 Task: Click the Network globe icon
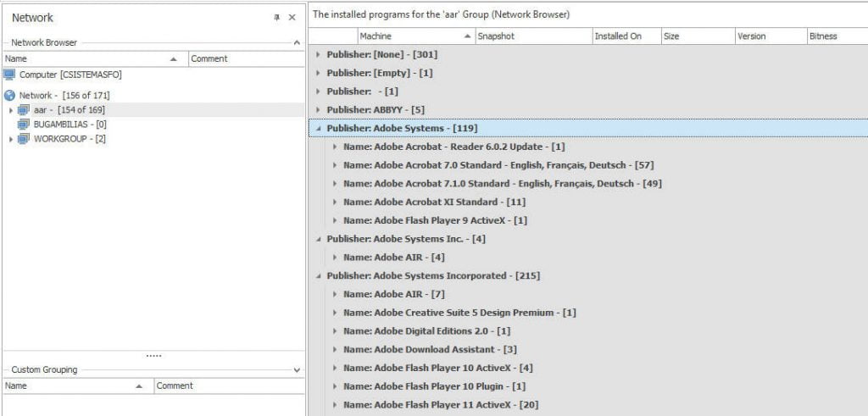click(9, 95)
